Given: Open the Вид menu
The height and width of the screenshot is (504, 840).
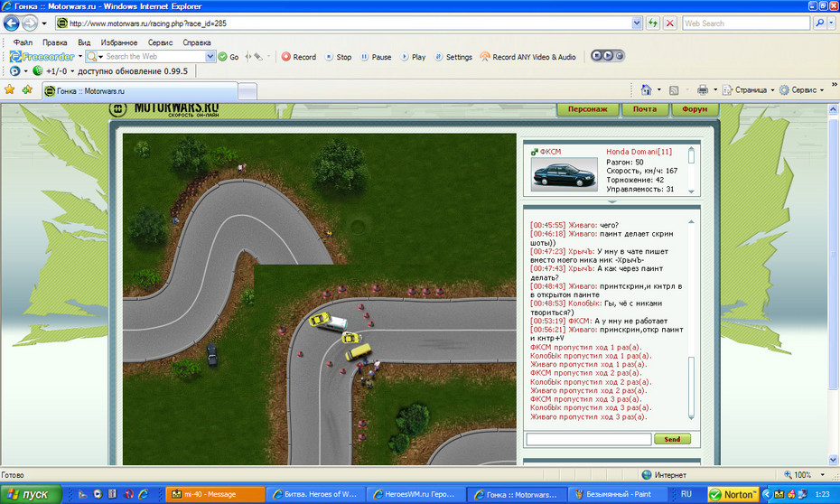Looking at the screenshot, I should pyautogui.click(x=84, y=42).
